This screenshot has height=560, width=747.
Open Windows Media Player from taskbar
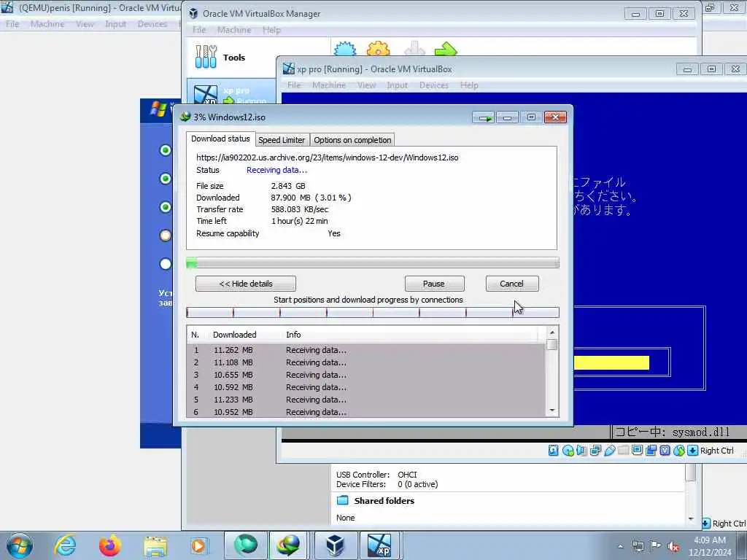[199, 545]
